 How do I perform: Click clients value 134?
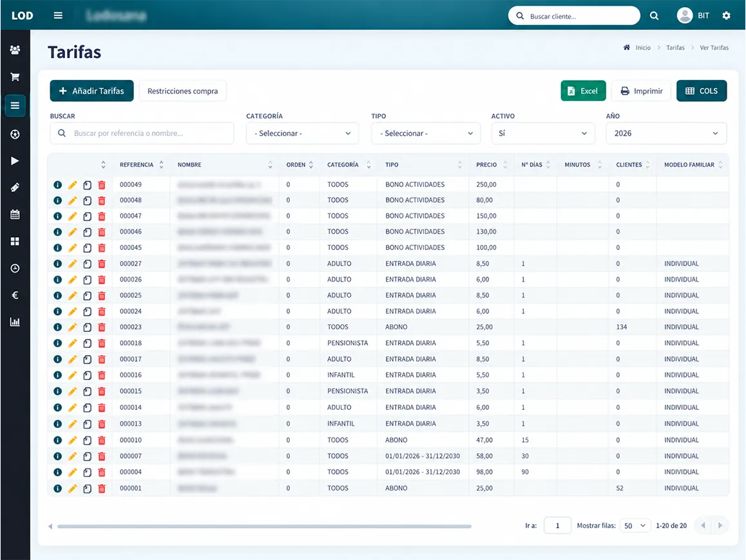coord(622,327)
